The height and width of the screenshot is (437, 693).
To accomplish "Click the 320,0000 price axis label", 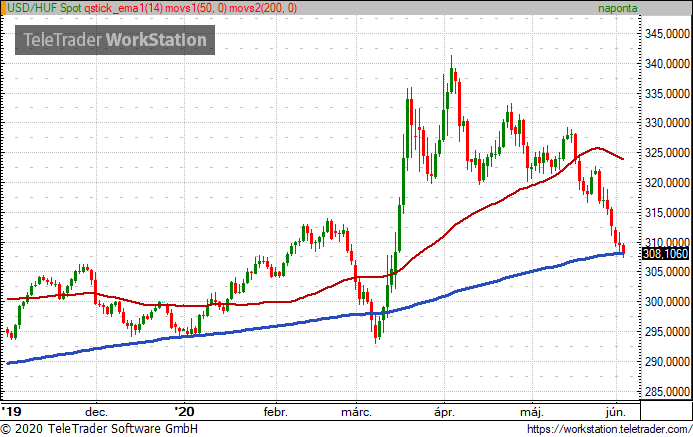I will pos(667,182).
